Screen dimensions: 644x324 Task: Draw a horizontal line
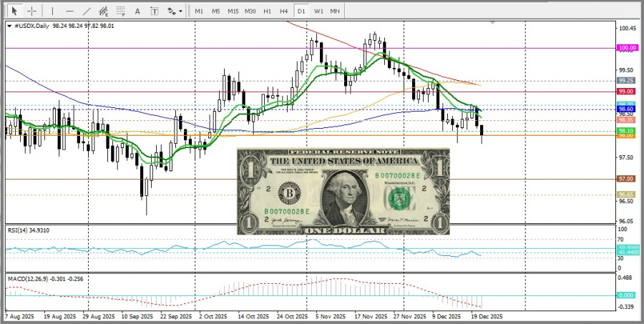pos(69,11)
